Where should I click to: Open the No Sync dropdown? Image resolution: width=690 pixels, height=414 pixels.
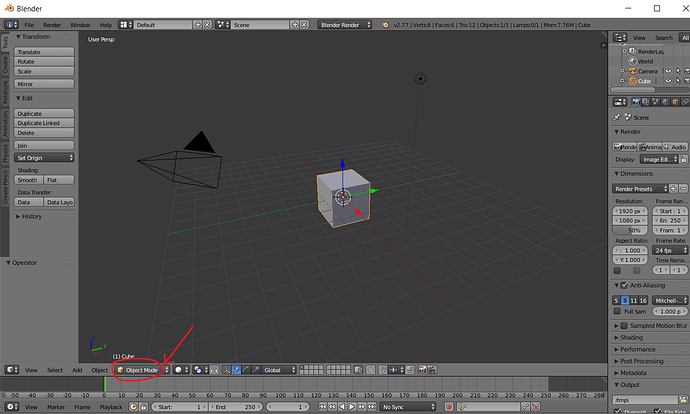pos(408,407)
